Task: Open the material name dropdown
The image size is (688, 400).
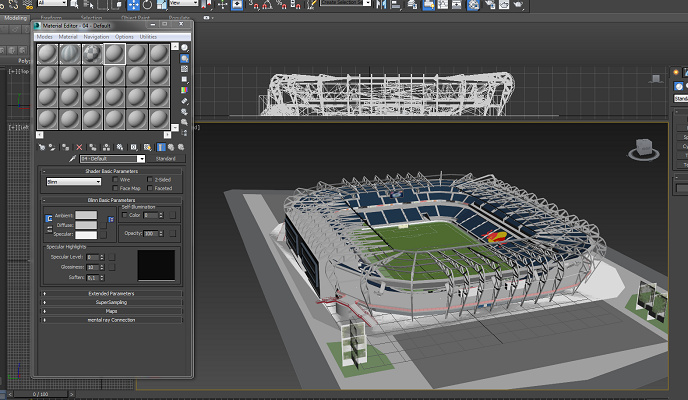Action: pos(141,159)
